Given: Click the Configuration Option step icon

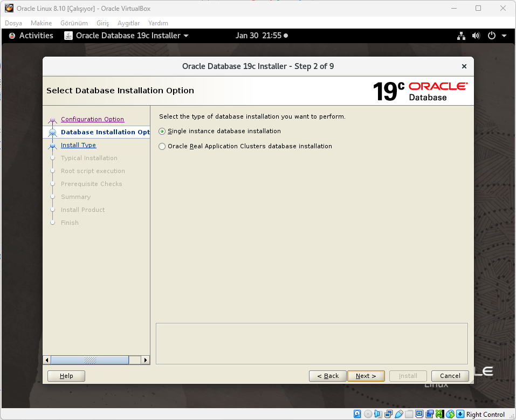Looking at the screenshot, I should (x=52, y=120).
